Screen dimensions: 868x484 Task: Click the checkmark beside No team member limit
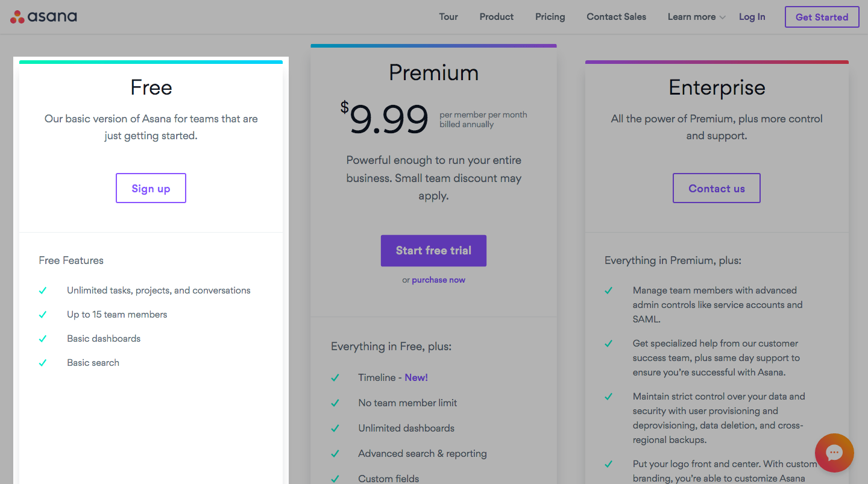(335, 403)
